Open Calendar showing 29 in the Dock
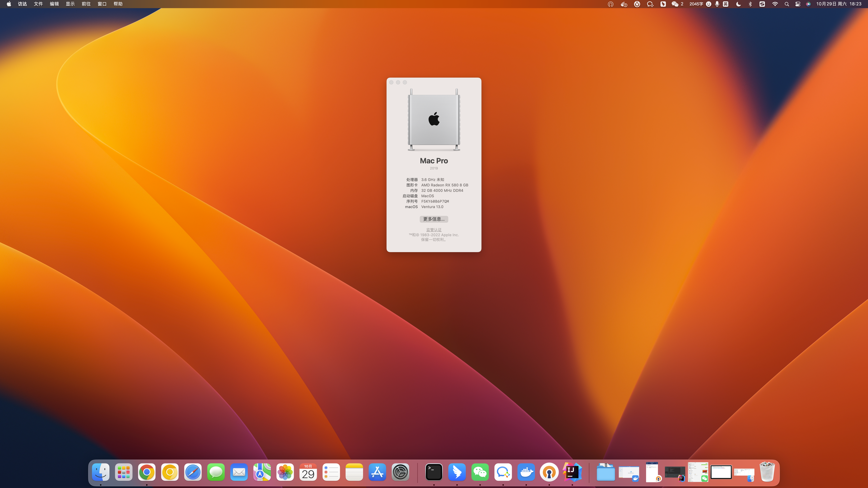 (x=308, y=472)
